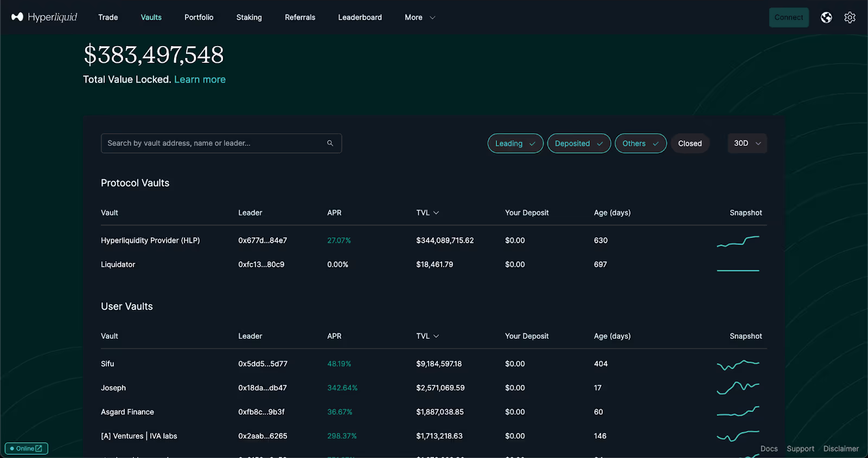View the Joseph vault snapshot chart
The height and width of the screenshot is (458, 868).
[738, 388]
